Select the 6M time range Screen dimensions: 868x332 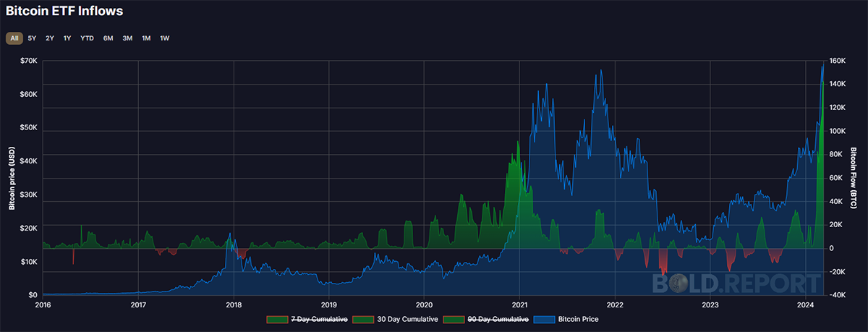click(108, 38)
